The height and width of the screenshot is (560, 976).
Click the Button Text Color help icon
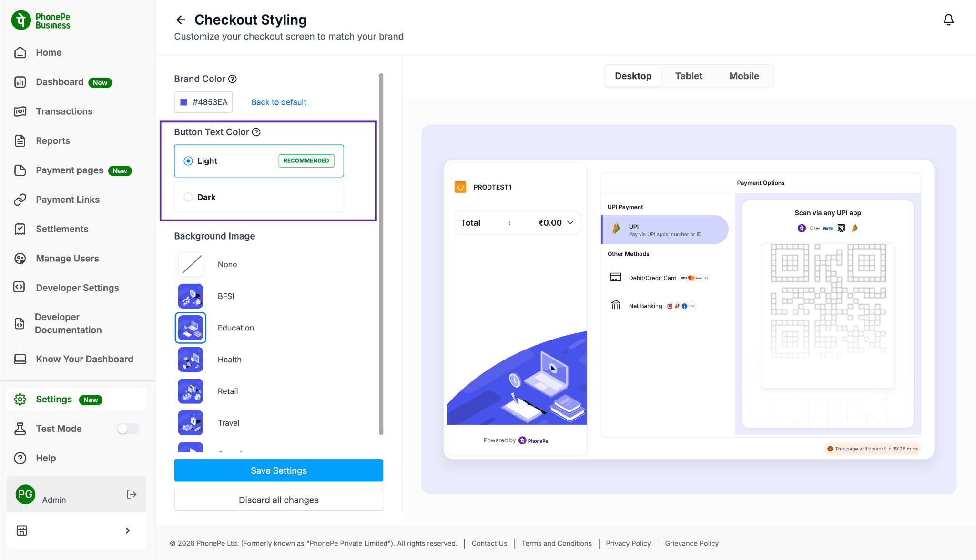(256, 132)
